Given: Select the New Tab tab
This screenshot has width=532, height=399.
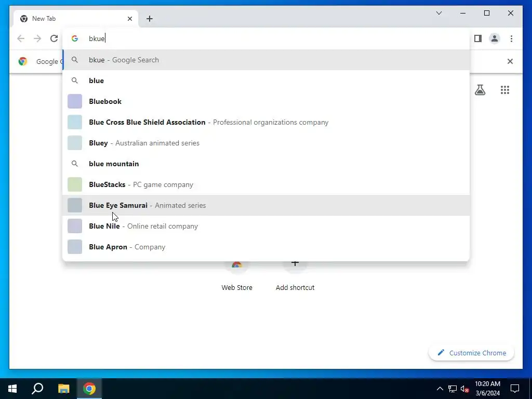Looking at the screenshot, I should pyautogui.click(x=76, y=19).
